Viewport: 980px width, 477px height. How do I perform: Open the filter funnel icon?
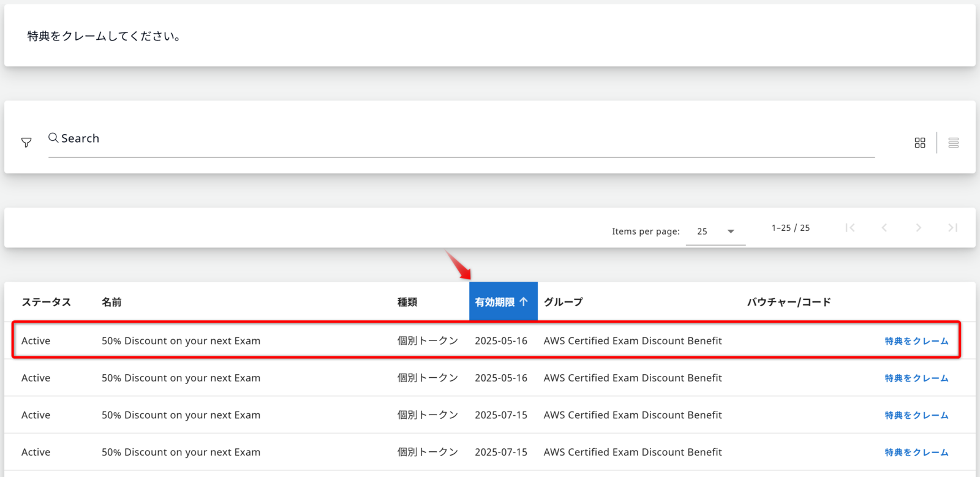[26, 143]
